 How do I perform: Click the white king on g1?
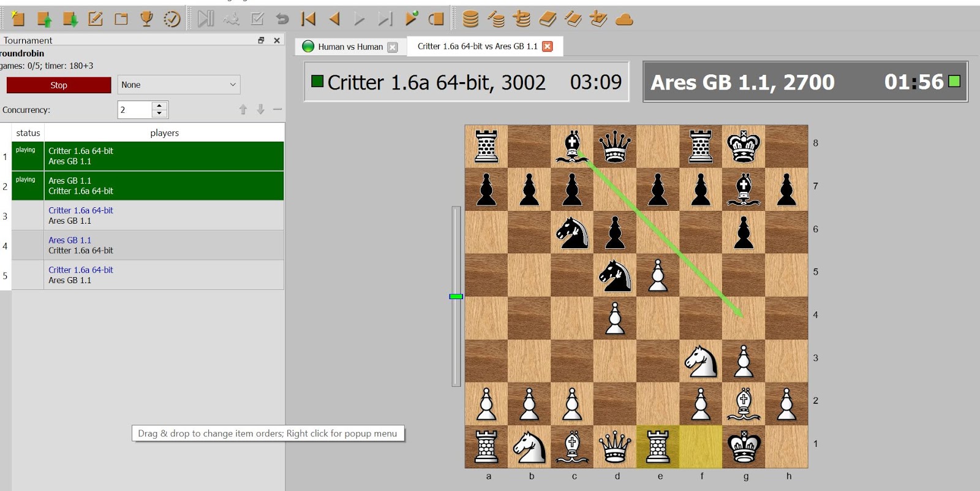pos(744,447)
